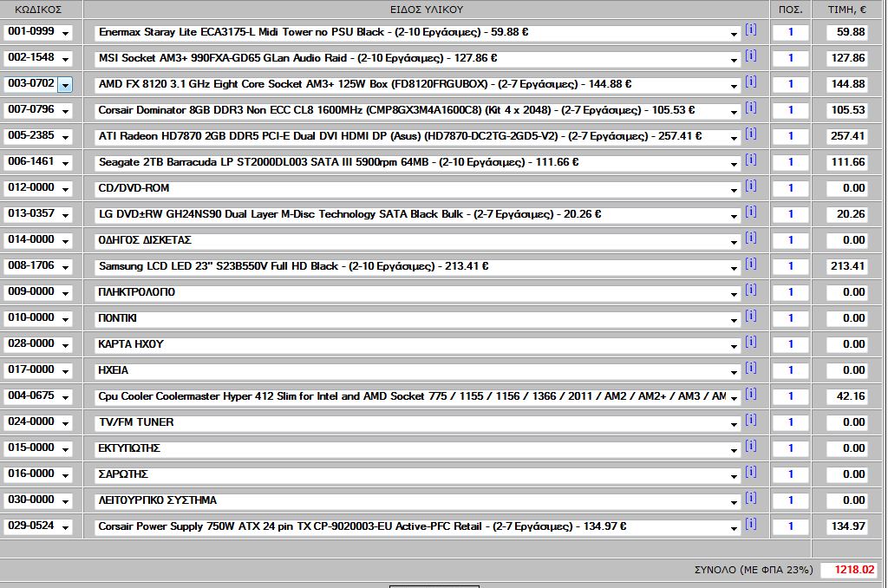
Task: Click info icon on ΕΚΤΥΠΩΤΗΣ row
Action: (x=750, y=447)
